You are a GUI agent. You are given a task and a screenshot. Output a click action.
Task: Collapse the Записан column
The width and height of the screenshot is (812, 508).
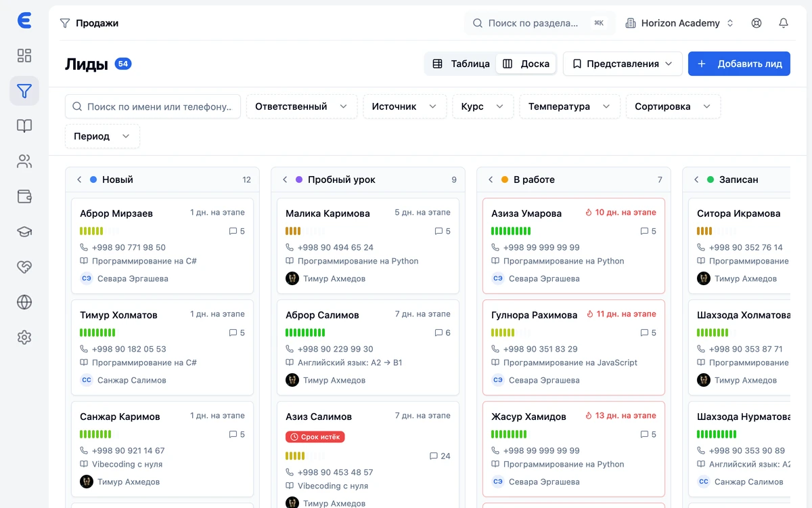[696, 179]
